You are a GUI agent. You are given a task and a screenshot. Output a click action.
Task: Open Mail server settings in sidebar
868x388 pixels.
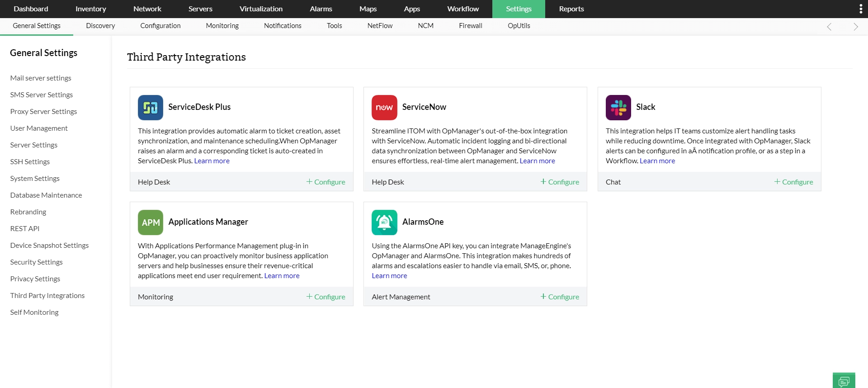[41, 78]
